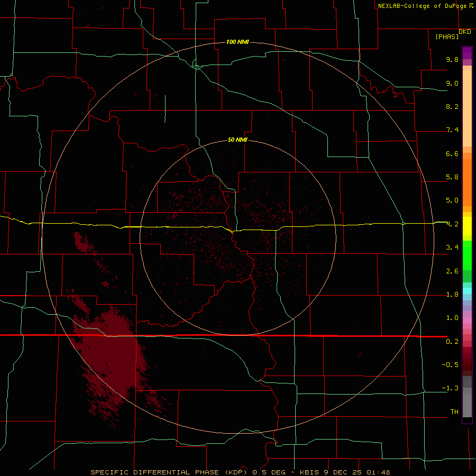
Task: Select the 2.6 scale value
Action: (x=452, y=271)
